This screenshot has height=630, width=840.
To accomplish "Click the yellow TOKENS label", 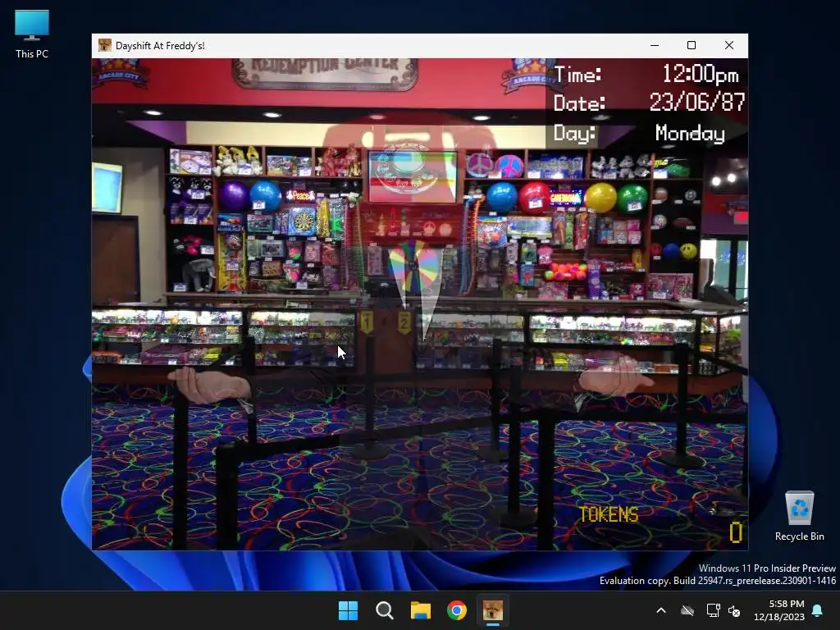I will [609, 514].
